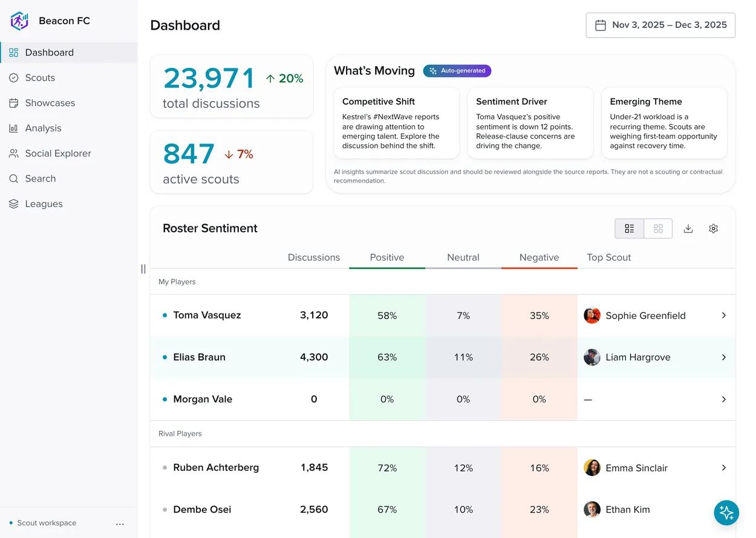Click Sophie Greenfield's avatar

pyautogui.click(x=592, y=315)
